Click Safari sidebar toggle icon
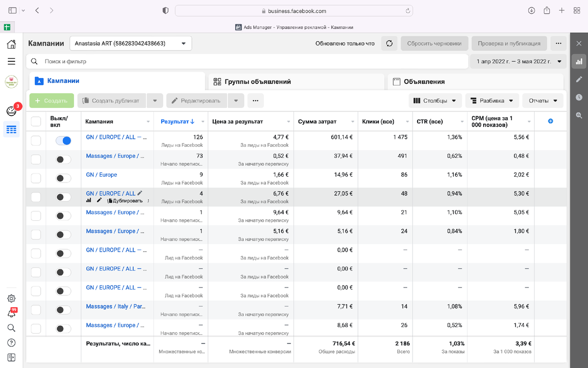 pyautogui.click(x=12, y=10)
